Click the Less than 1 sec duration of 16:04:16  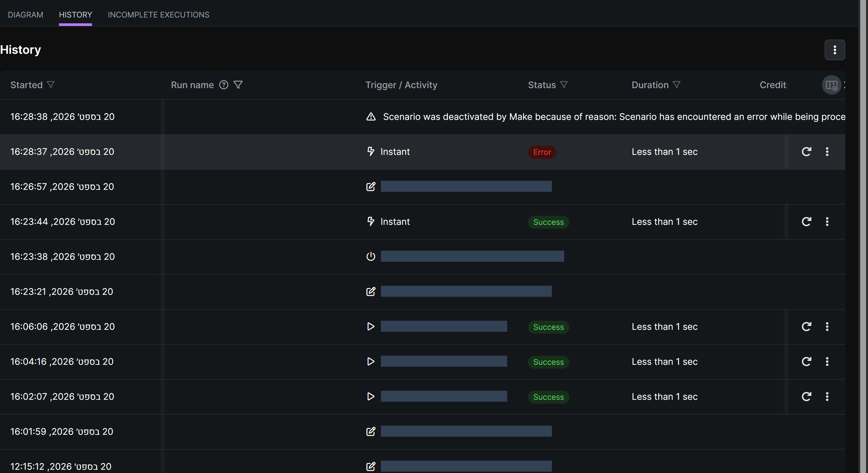pos(665,362)
